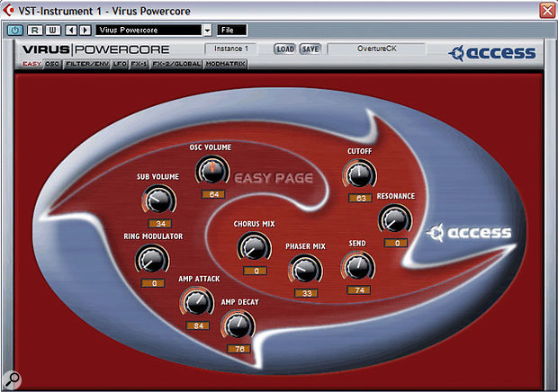
Task: Enable the W write automation button
Action: (x=52, y=31)
